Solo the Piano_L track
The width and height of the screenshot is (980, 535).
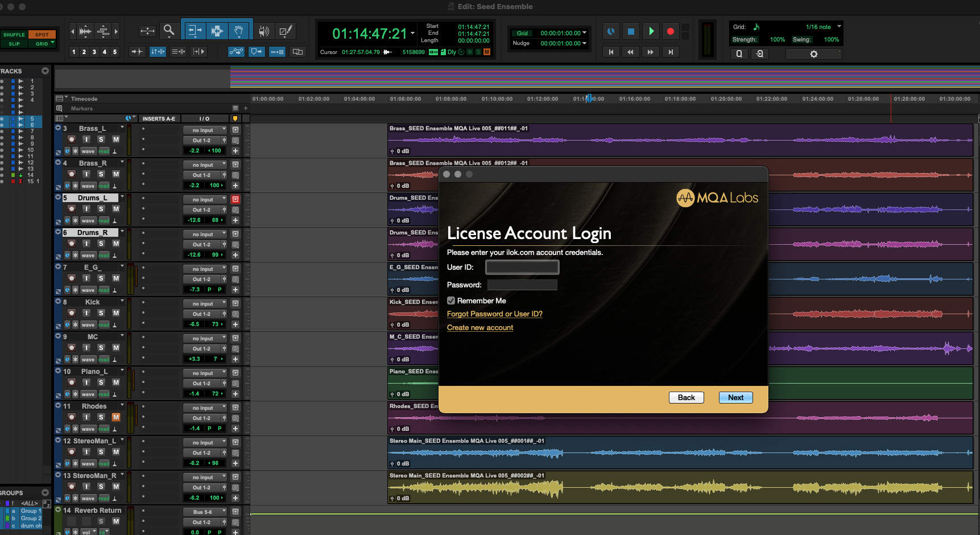pyautogui.click(x=101, y=382)
